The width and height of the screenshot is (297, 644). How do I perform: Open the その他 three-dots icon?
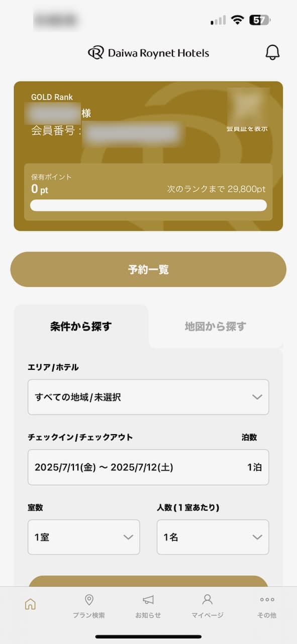coord(267,600)
